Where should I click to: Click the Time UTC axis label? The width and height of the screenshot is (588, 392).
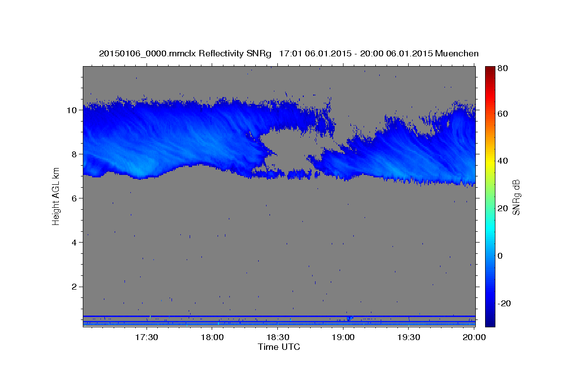[x=279, y=347]
